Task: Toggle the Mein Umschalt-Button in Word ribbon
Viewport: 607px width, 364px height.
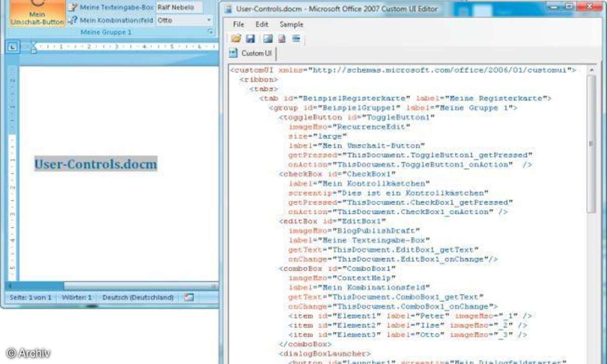Action: point(37,14)
